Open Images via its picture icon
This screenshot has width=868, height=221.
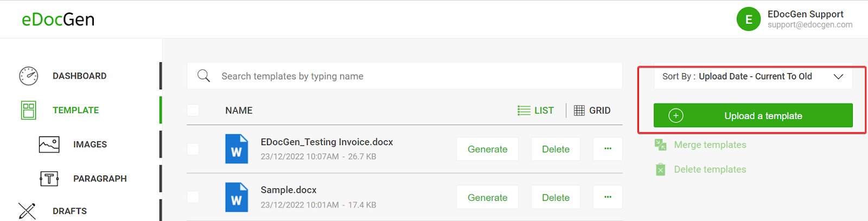49,144
